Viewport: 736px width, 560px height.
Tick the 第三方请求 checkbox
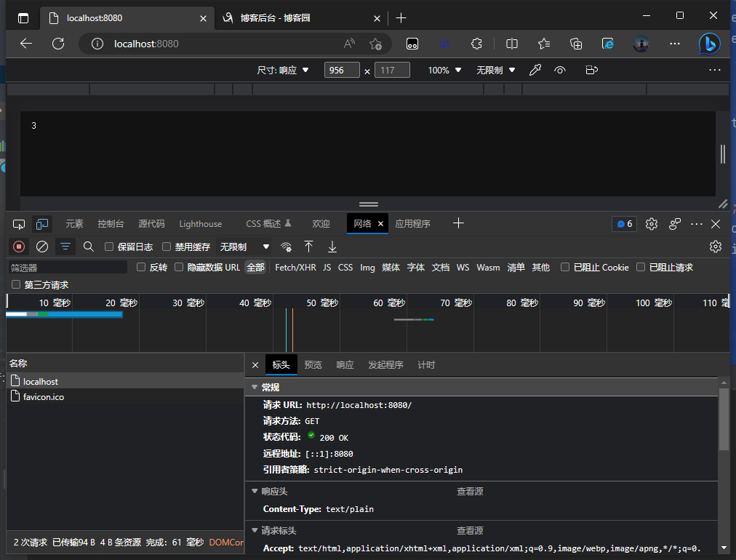click(15, 285)
